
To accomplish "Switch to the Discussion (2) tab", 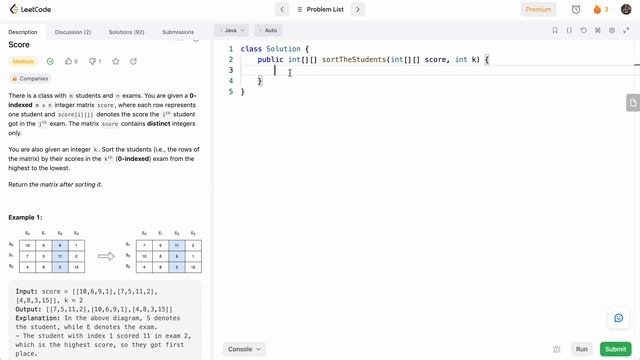I will pos(73,32).
